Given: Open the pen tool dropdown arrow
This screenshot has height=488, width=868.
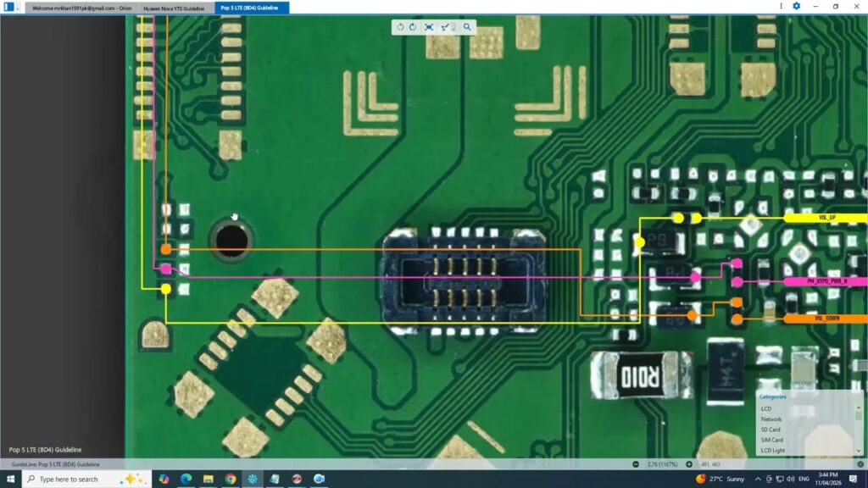Looking at the screenshot, I should 453,28.
